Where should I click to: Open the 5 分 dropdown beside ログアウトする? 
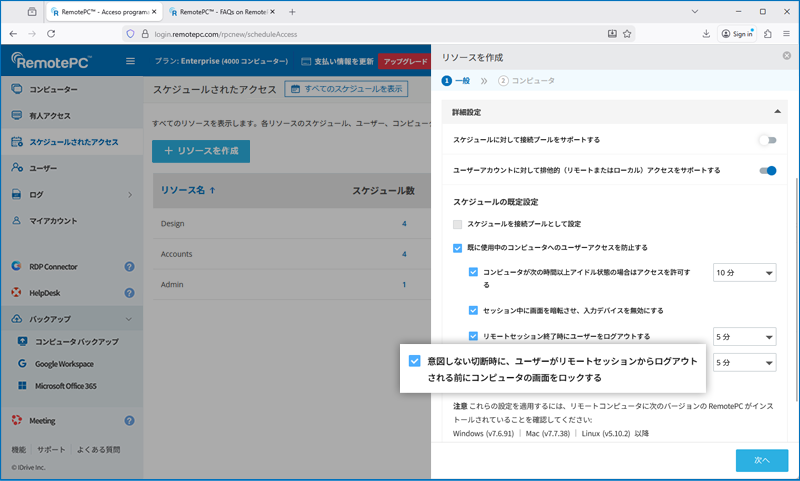tap(744, 337)
